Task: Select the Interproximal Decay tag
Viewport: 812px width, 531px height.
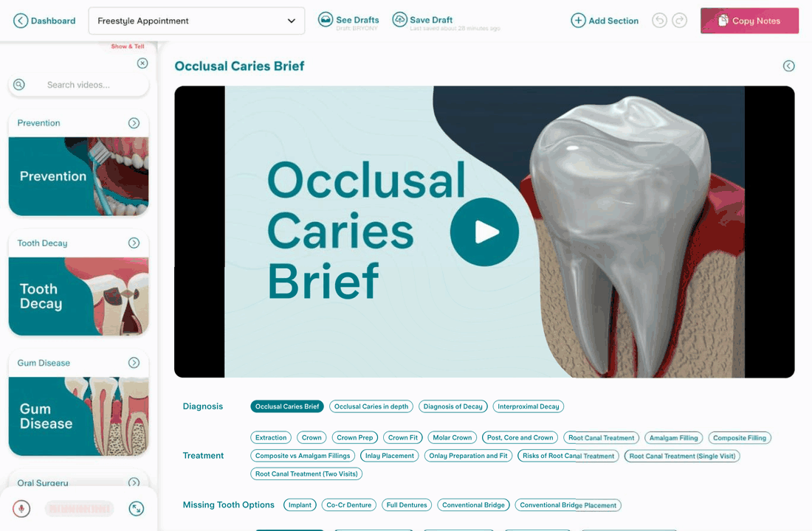Action: click(x=529, y=407)
